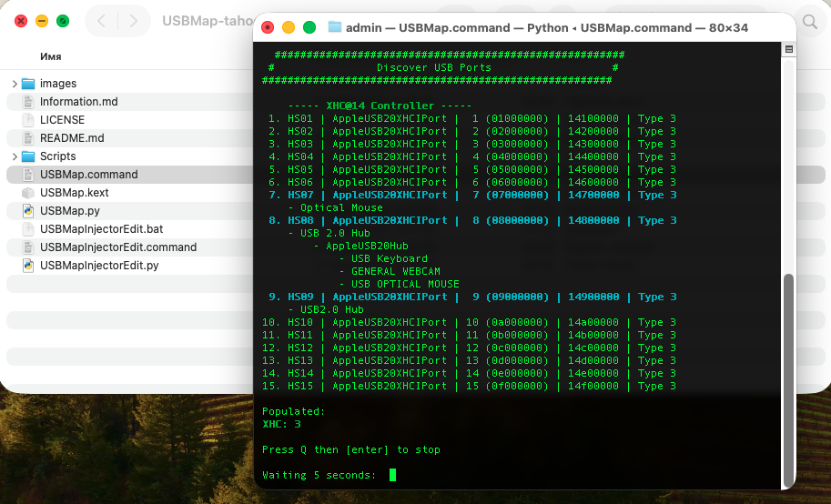Click the Terminal title bar folder icon
Screen dimensions: 831x504
(x=334, y=27)
